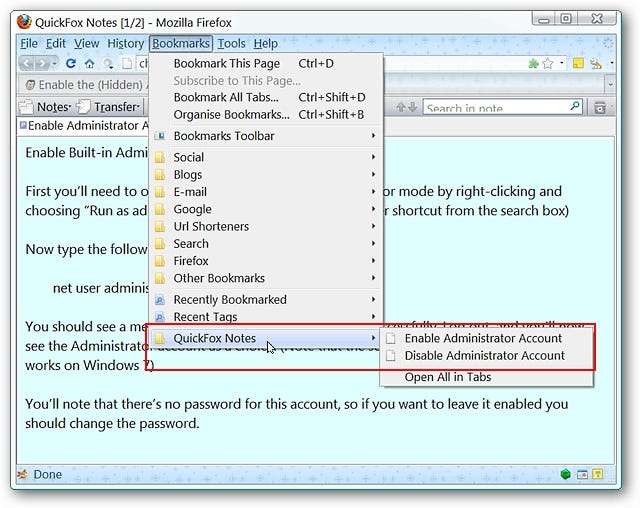Screen dimensions: 640x508
Task: Click the Notes toolbar icon in QuickFox
Action: (26, 107)
